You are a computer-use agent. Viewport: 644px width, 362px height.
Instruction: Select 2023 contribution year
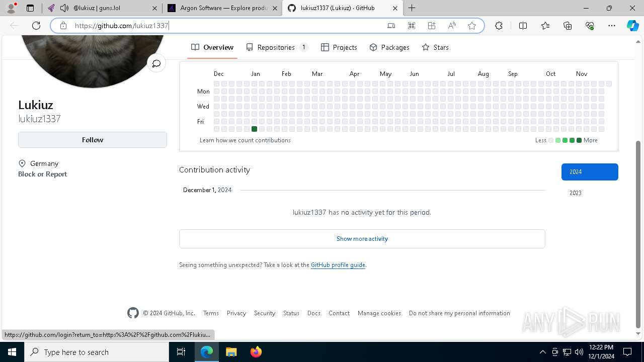(590, 193)
